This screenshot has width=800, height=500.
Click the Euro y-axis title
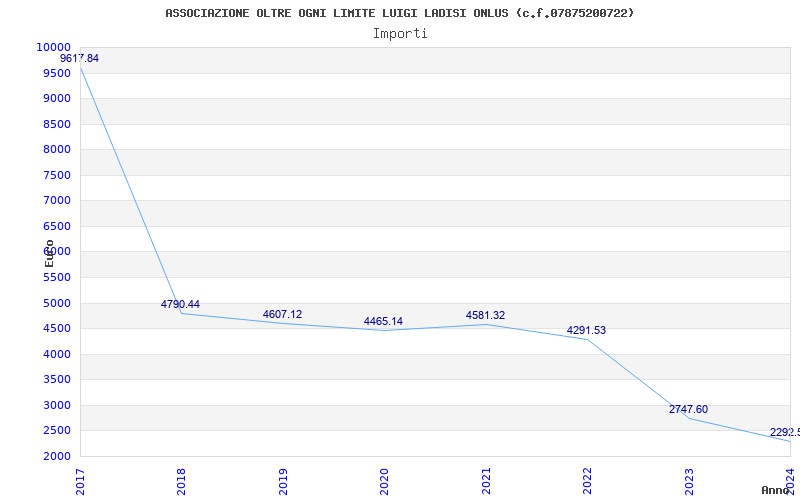[x=49, y=253]
